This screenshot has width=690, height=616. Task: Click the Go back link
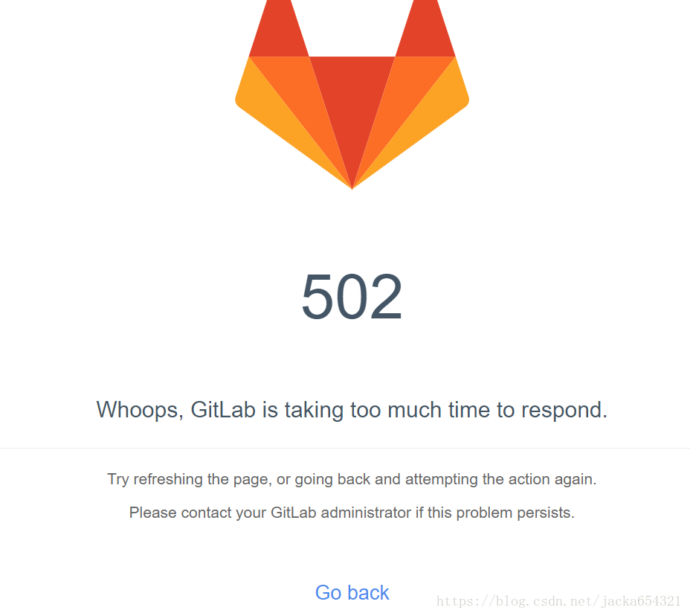352,593
